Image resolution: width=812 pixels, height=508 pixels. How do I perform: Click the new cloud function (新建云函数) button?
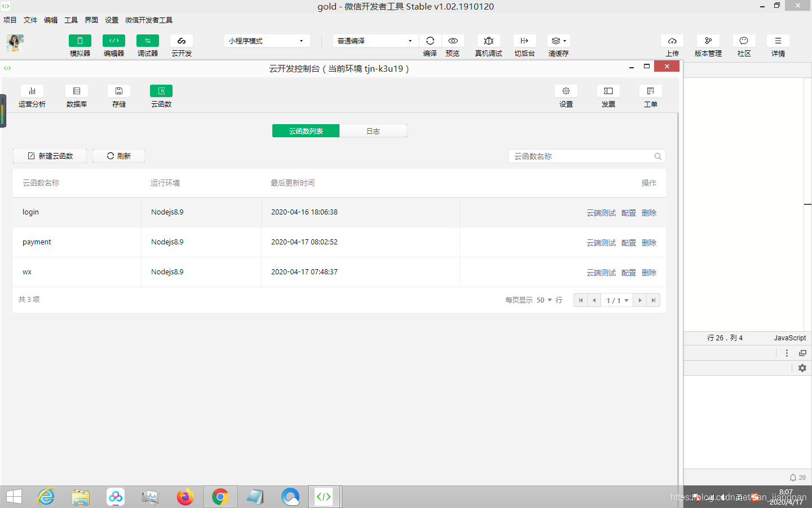[50, 156]
